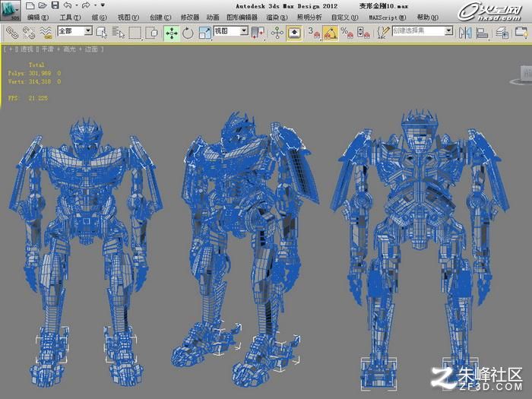
Task: Select the Bind to Space Warp tool
Action: tap(46, 33)
